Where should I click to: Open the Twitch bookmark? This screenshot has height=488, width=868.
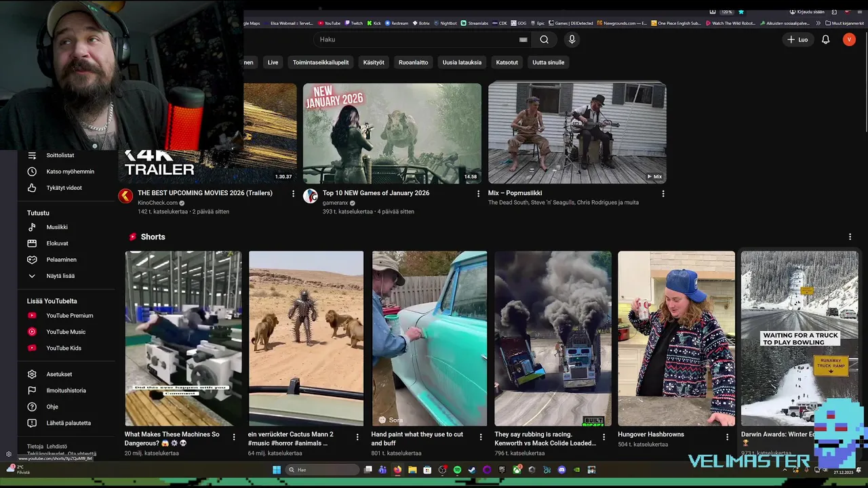coord(353,23)
